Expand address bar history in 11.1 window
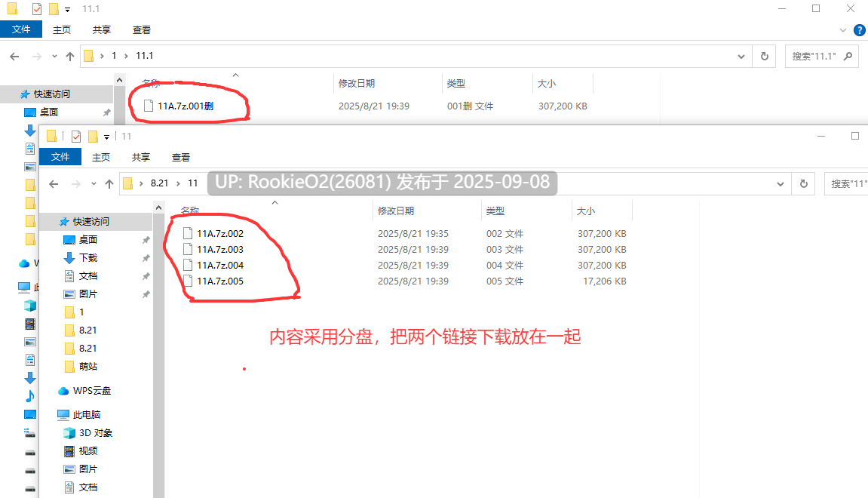Image resolution: width=868 pixels, height=498 pixels. click(741, 56)
